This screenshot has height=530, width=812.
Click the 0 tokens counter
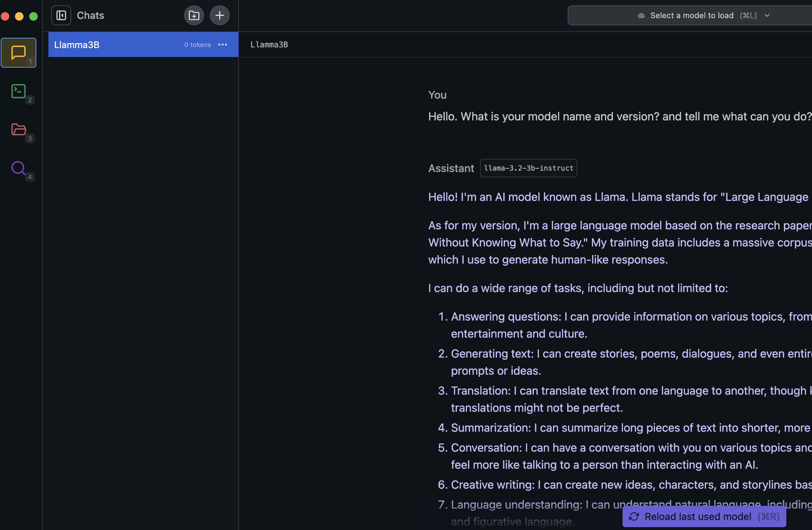[x=198, y=45]
